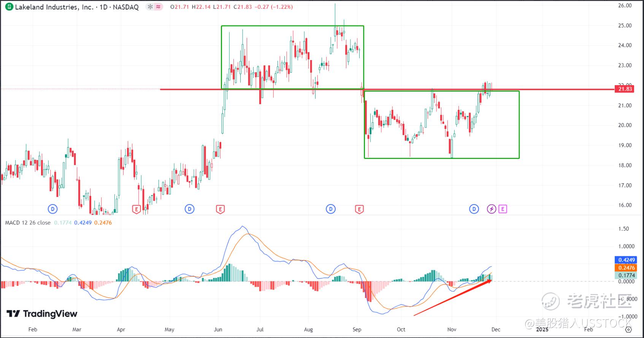The image size is (644, 338).
Task: Click the TradingView logo
Action: (42, 314)
